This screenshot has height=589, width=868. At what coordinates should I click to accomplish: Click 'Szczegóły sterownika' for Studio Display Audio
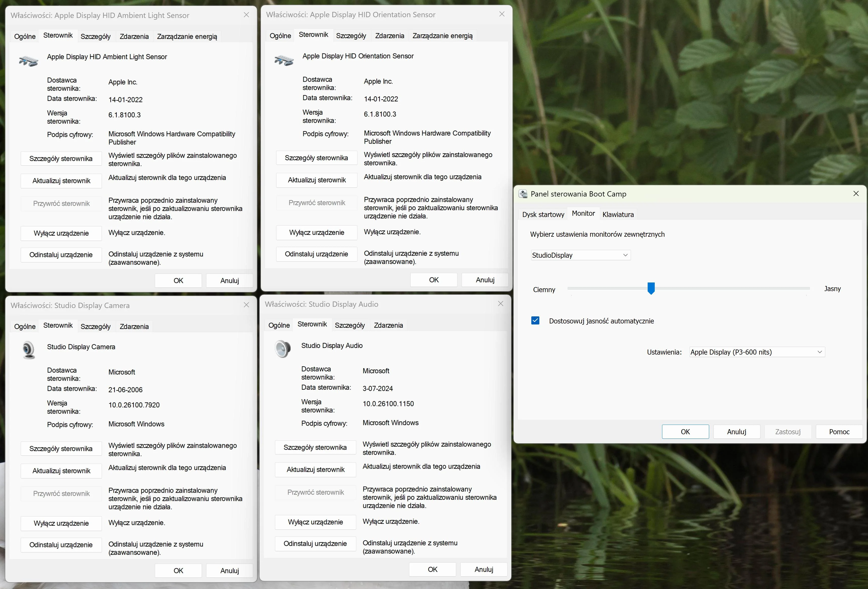[316, 447]
